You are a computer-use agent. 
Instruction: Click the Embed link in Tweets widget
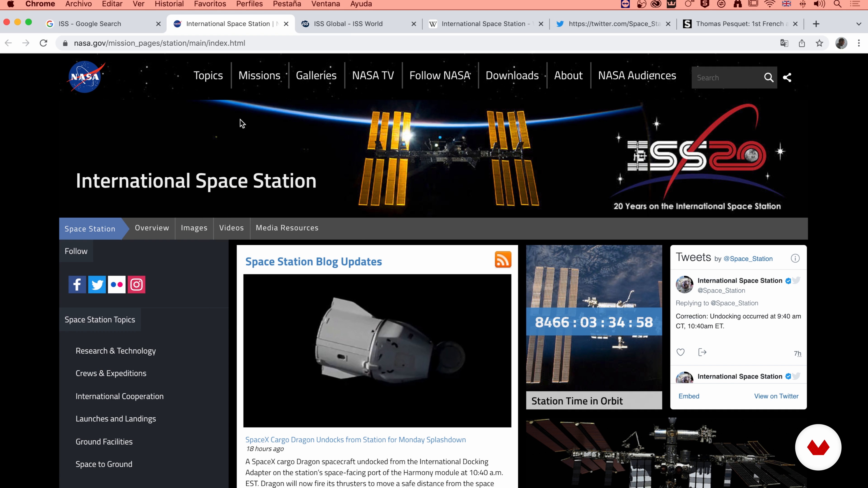pos(689,396)
